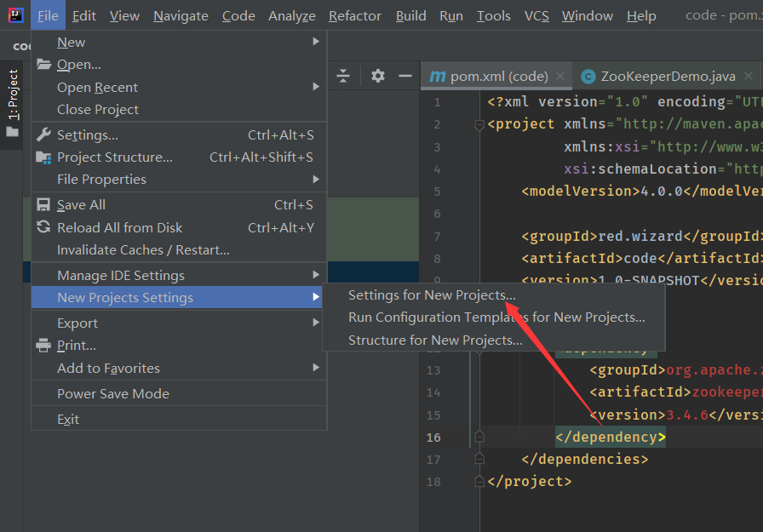Choose Invalidate Caches / Restart
The height and width of the screenshot is (532, 763).
coord(143,250)
